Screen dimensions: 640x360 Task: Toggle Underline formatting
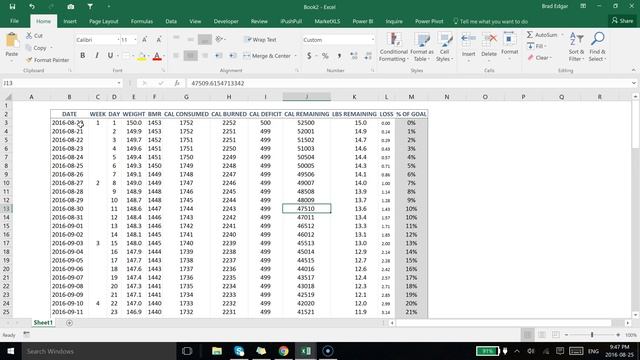point(110,56)
